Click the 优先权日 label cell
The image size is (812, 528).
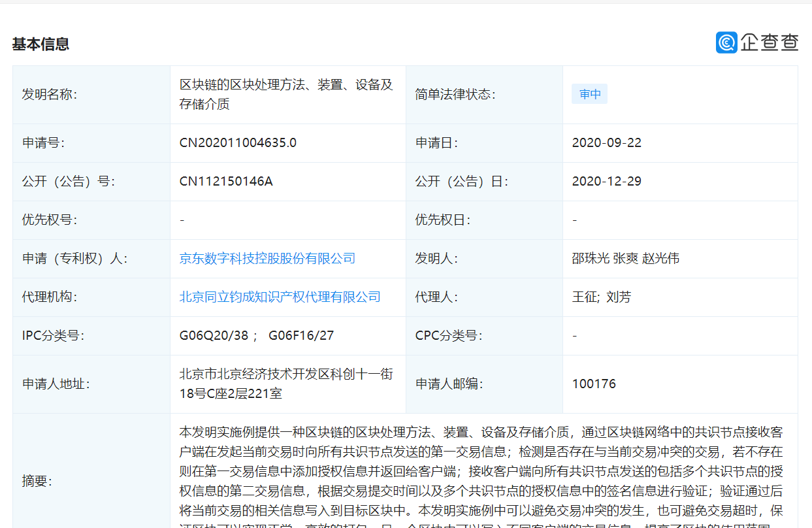point(484,220)
